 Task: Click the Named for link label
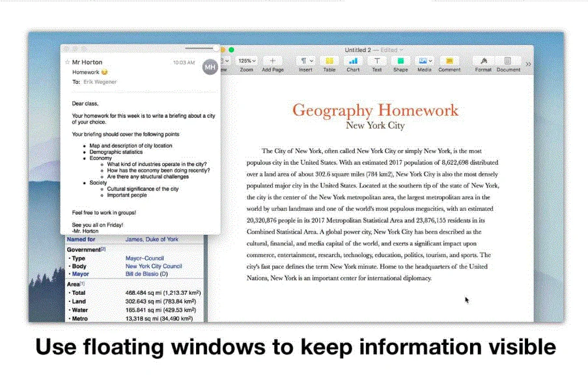click(x=81, y=239)
